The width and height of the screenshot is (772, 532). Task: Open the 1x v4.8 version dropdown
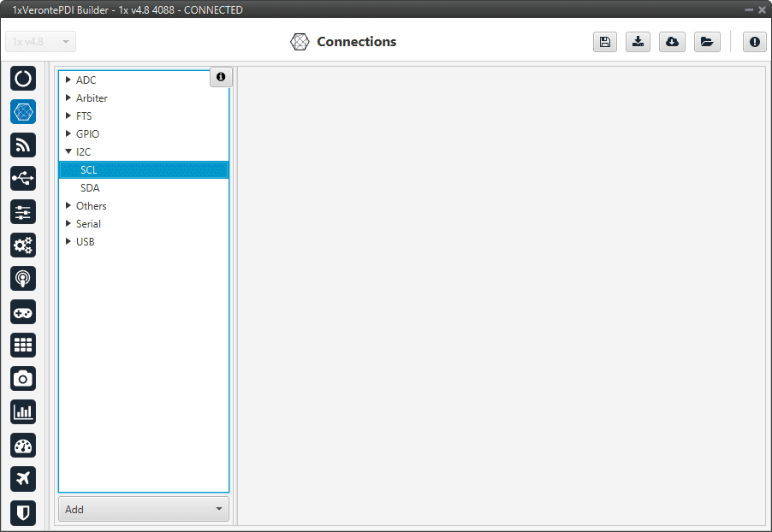(41, 42)
